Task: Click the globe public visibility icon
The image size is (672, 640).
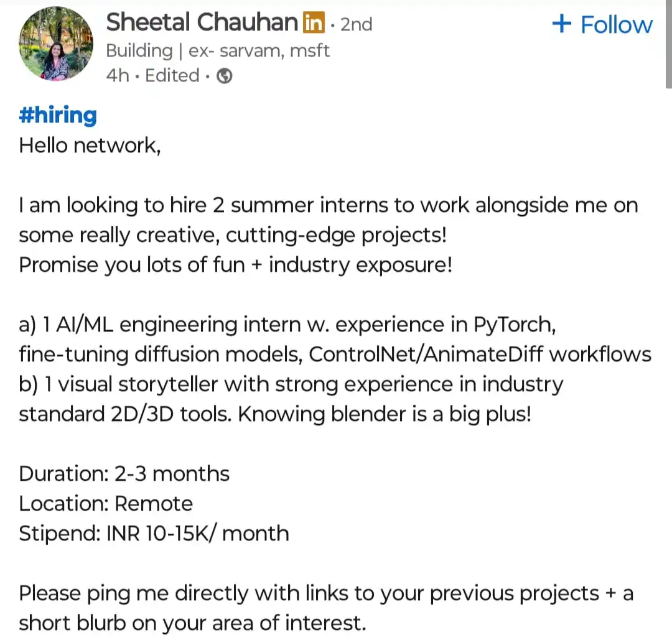Action: click(225, 77)
